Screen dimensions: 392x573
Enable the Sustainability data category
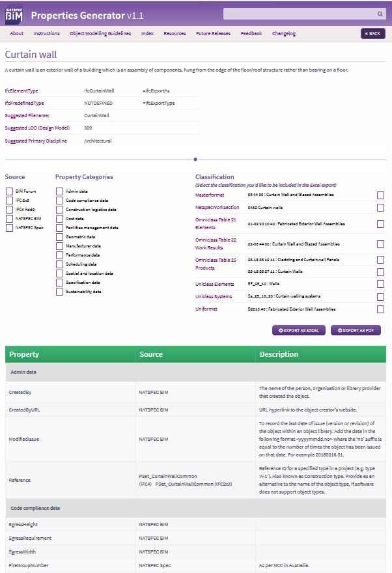[x=59, y=292]
